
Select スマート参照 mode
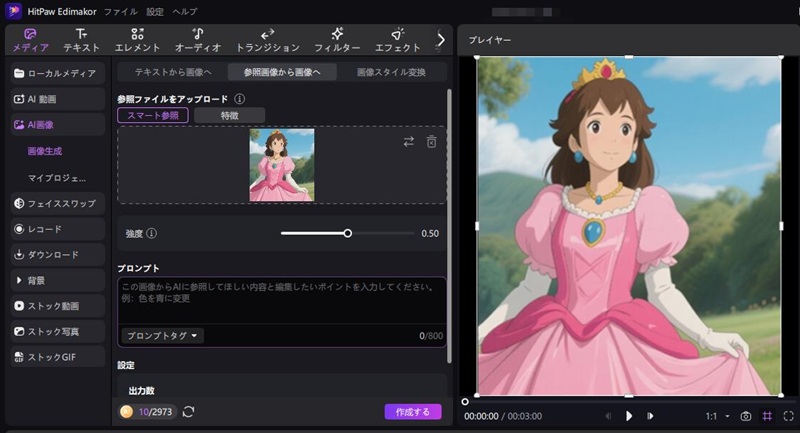coord(153,115)
